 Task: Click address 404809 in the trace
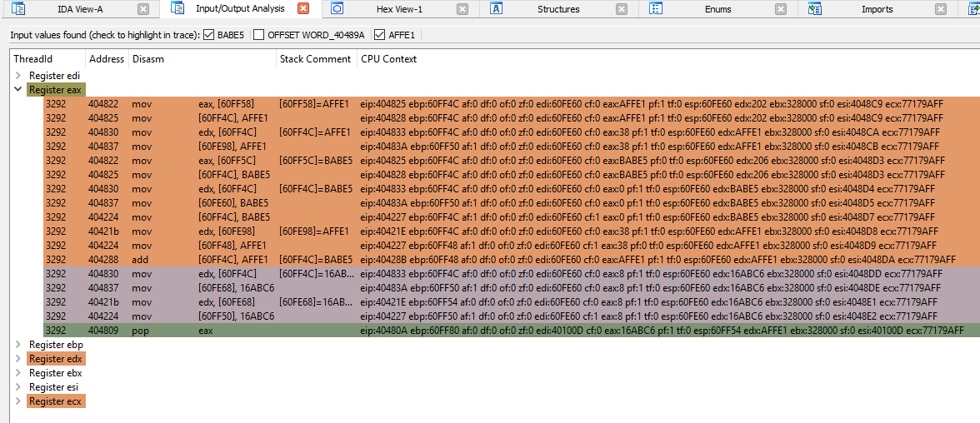pos(102,330)
